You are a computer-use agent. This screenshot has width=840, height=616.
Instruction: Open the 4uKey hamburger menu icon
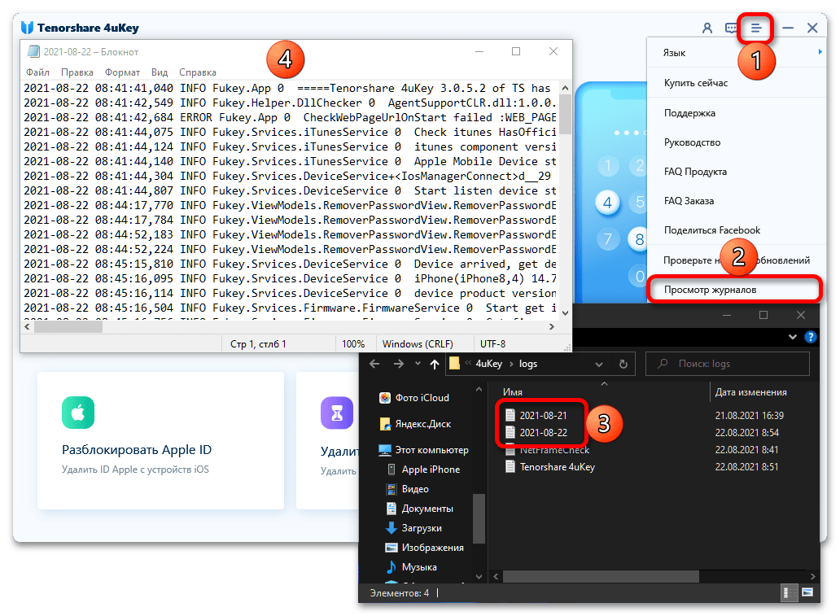tap(755, 28)
